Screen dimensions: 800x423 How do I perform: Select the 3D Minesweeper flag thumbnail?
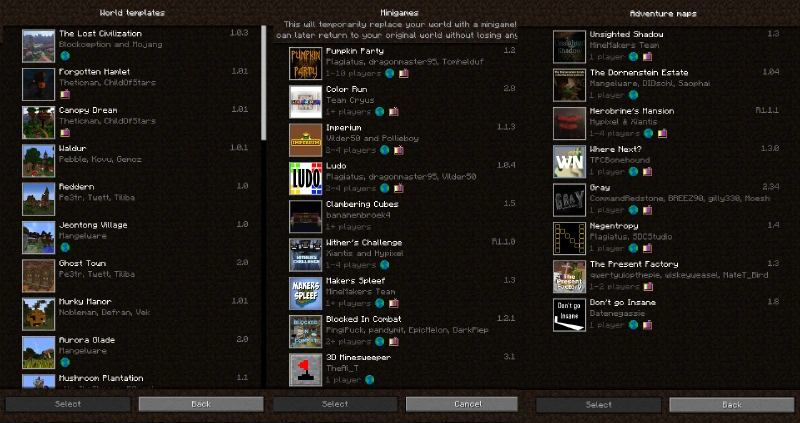coord(306,369)
